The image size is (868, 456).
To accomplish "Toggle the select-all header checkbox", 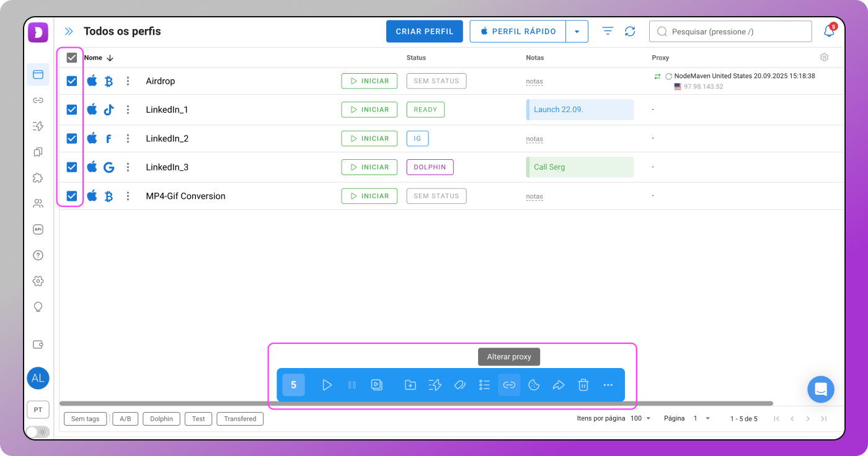I will [72, 58].
